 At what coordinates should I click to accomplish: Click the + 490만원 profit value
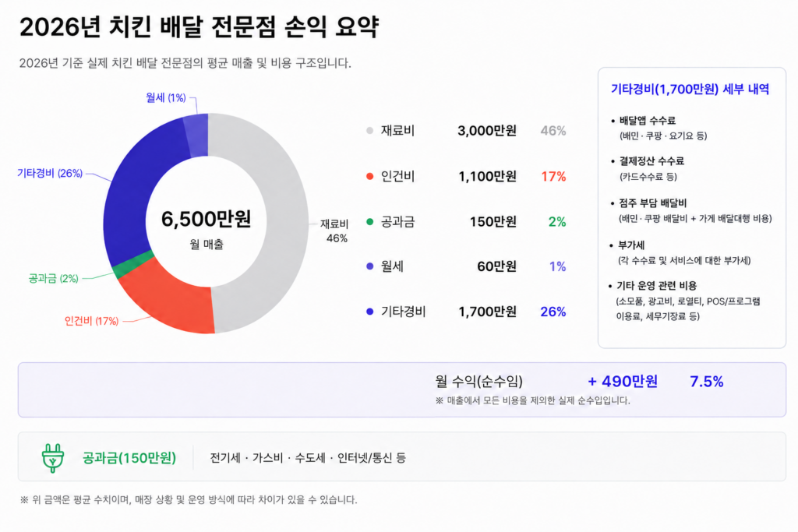coord(623,381)
